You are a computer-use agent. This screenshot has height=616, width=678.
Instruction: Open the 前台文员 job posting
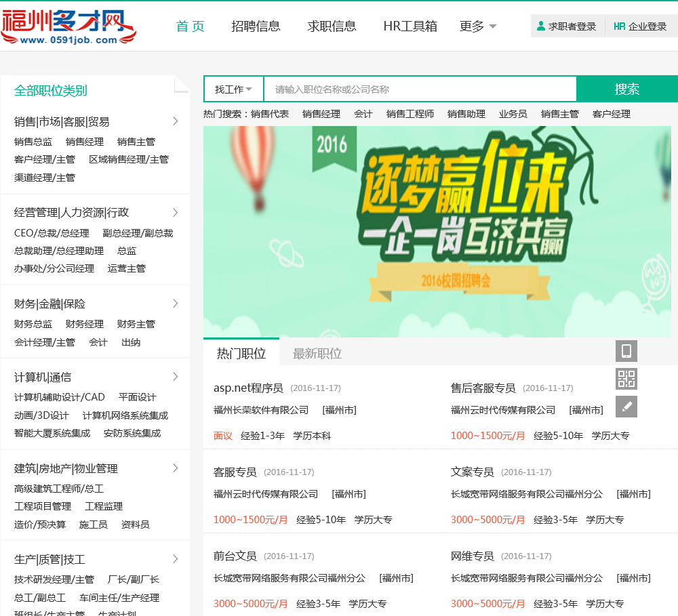tap(235, 556)
